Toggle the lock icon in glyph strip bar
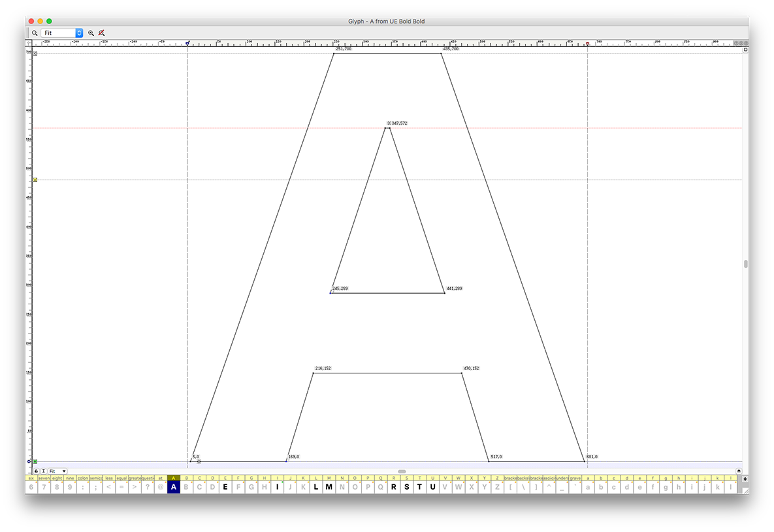 pos(36,471)
